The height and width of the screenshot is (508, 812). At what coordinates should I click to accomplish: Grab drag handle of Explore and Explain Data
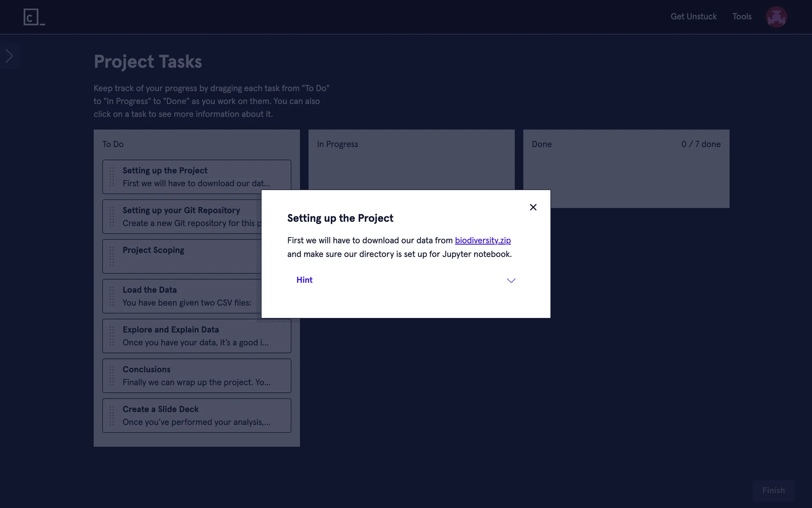point(112,336)
